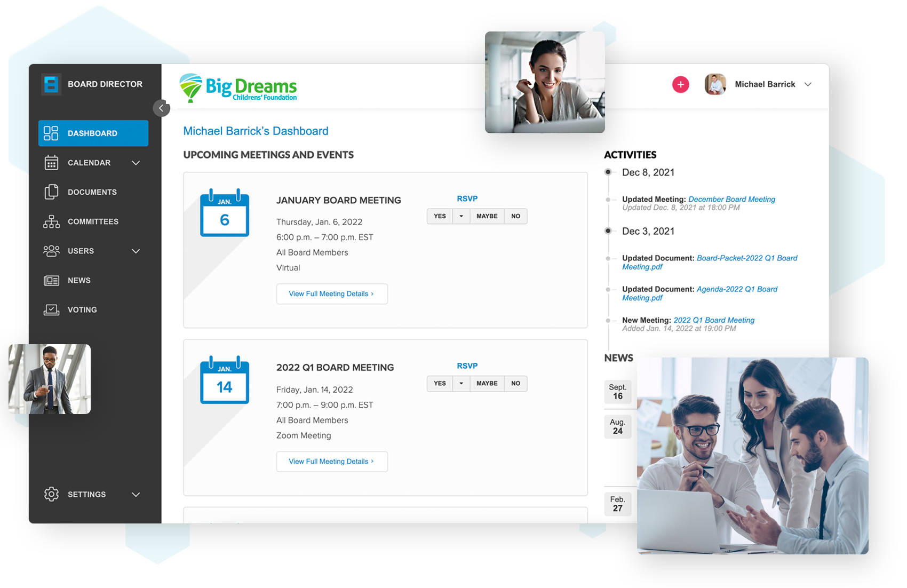Open Calendar from the sidebar

point(89,163)
